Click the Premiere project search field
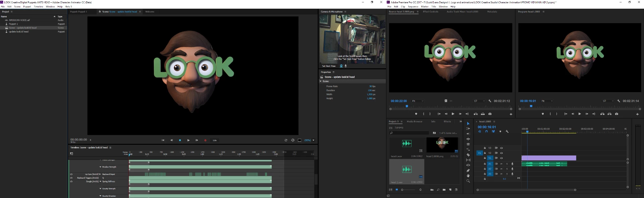 pyautogui.click(x=409, y=133)
